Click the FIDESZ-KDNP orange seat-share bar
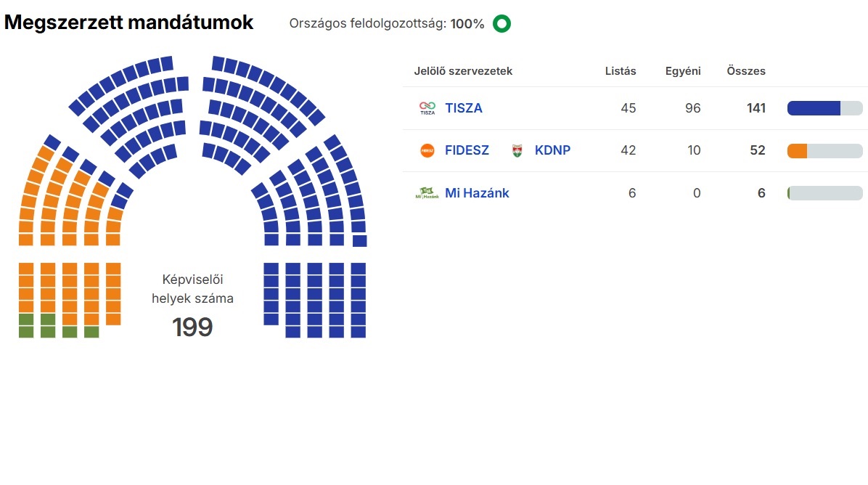The height and width of the screenshot is (485, 868). point(798,151)
